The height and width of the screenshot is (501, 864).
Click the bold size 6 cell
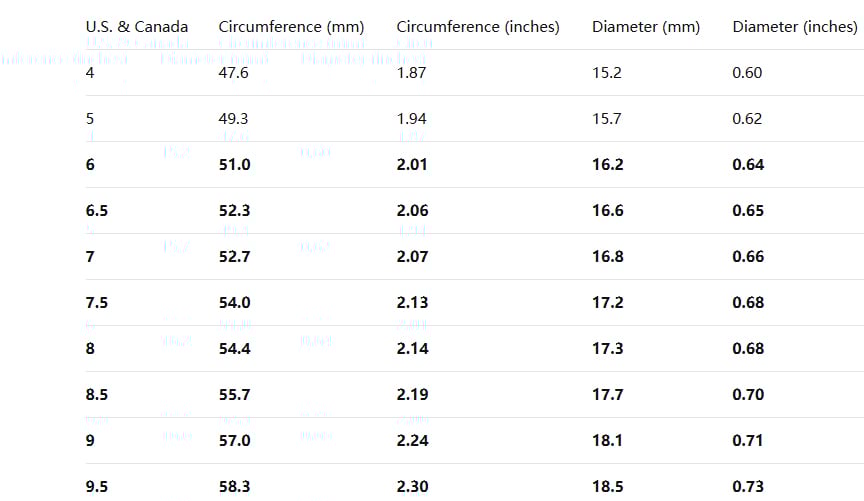91,165
